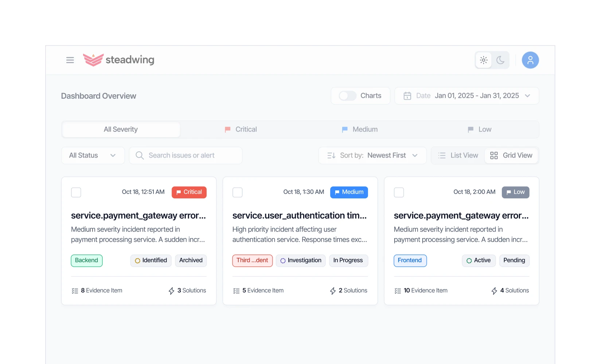The height and width of the screenshot is (364, 602).
Task: Click the Jan 01, 2025 - Jan 31, 2025 range
Action: click(x=477, y=96)
